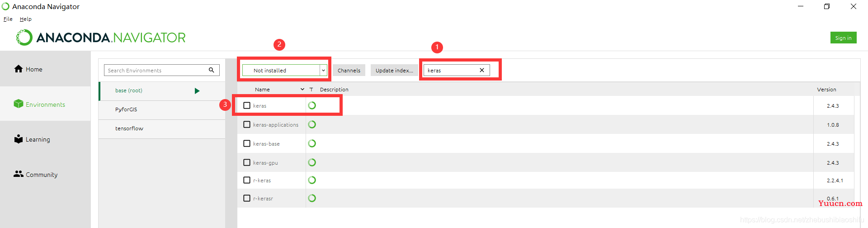Click the Environments cube icon

19,104
